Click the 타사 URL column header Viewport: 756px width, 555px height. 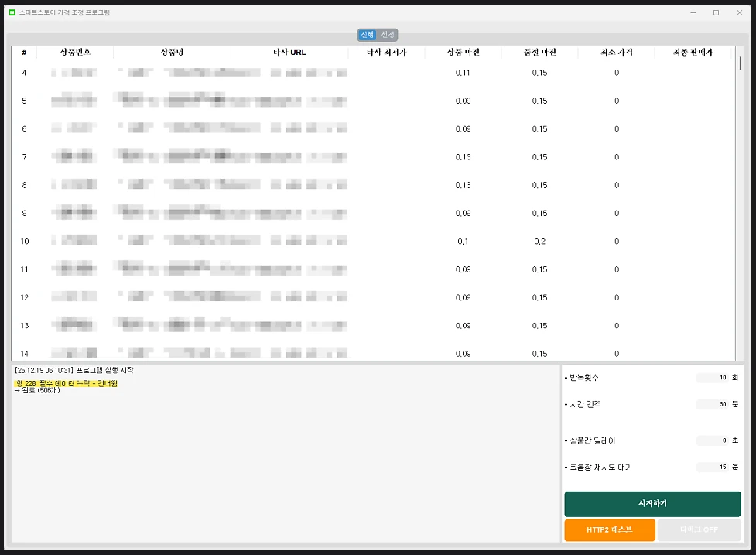pyautogui.click(x=289, y=52)
